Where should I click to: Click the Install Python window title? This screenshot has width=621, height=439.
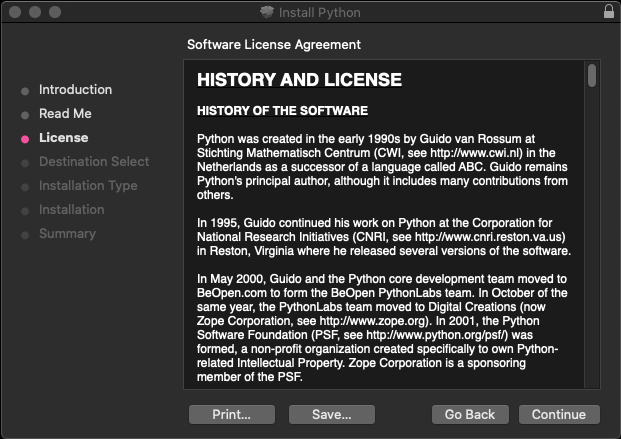tap(320, 13)
